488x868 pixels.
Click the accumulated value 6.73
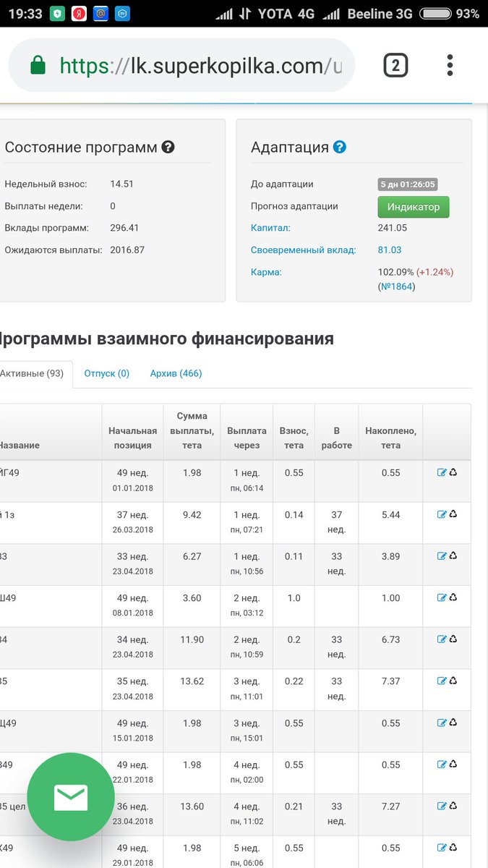[390, 639]
